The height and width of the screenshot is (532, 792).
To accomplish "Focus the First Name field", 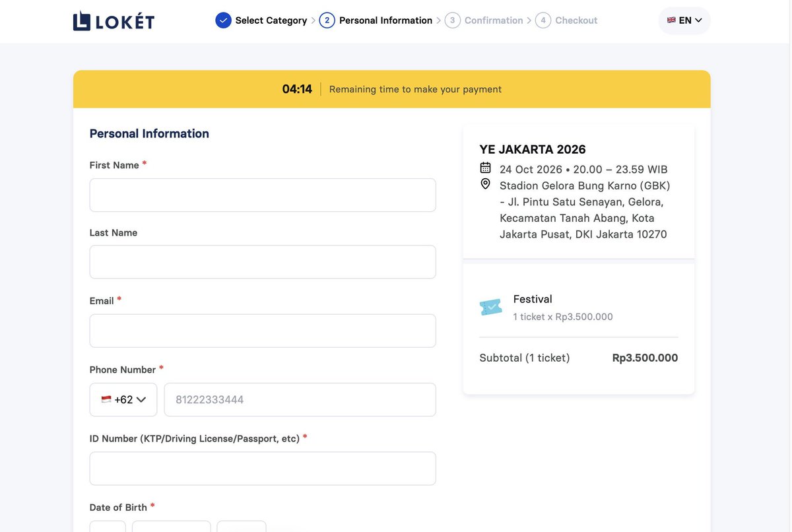I will pyautogui.click(x=263, y=195).
